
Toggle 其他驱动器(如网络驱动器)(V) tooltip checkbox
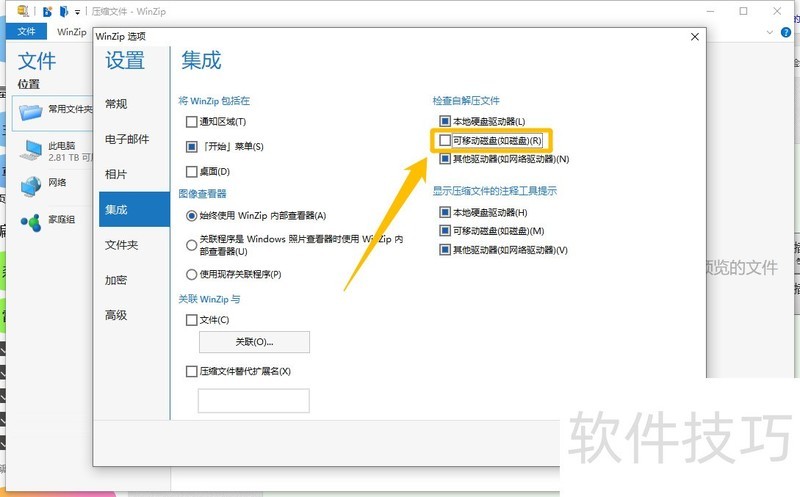[x=445, y=250]
